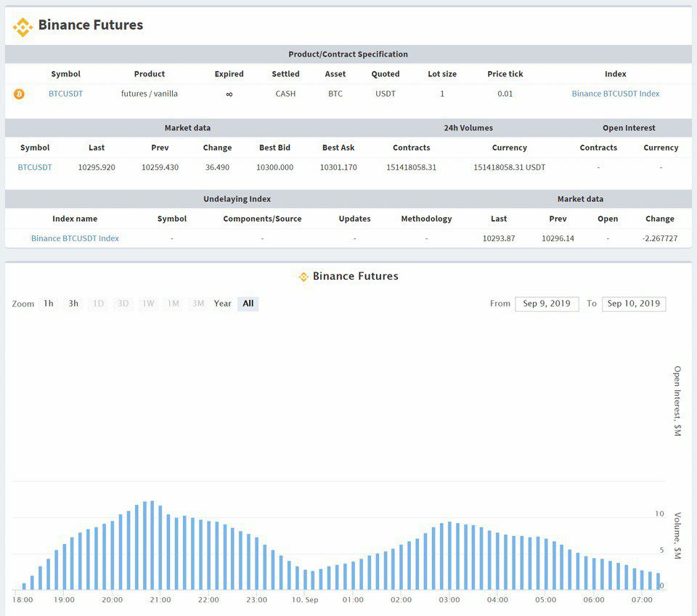
Task: Click the Binance logo icon in header
Action: [x=23, y=27]
